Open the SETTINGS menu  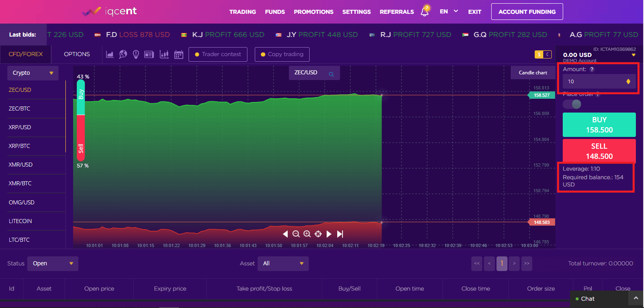click(x=356, y=12)
